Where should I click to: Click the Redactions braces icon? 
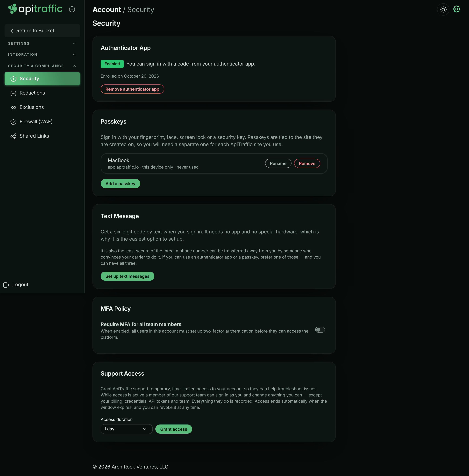click(13, 93)
